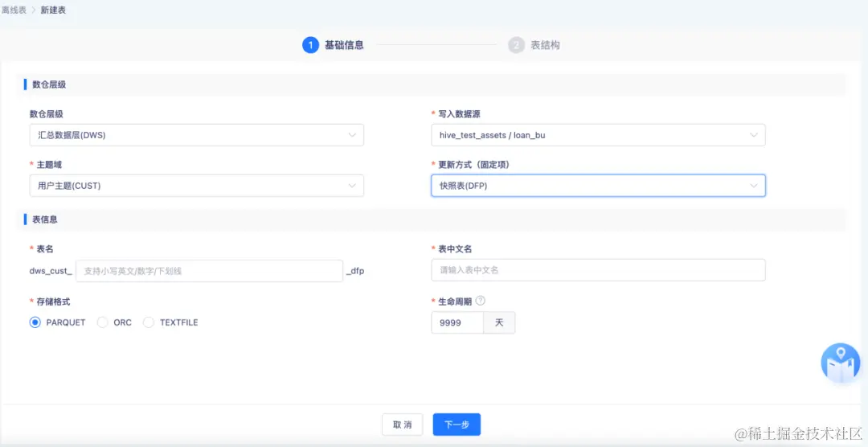Click the 取消 button
The height and width of the screenshot is (447, 868).
[x=403, y=424]
